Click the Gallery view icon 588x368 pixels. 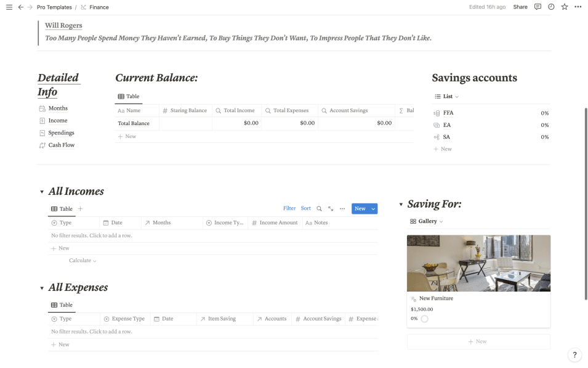[413, 221]
